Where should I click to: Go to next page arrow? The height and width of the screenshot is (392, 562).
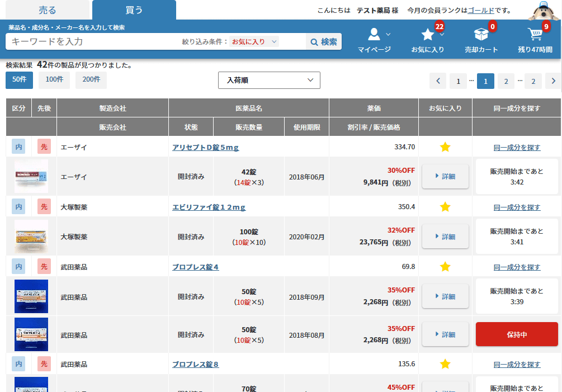click(x=554, y=81)
